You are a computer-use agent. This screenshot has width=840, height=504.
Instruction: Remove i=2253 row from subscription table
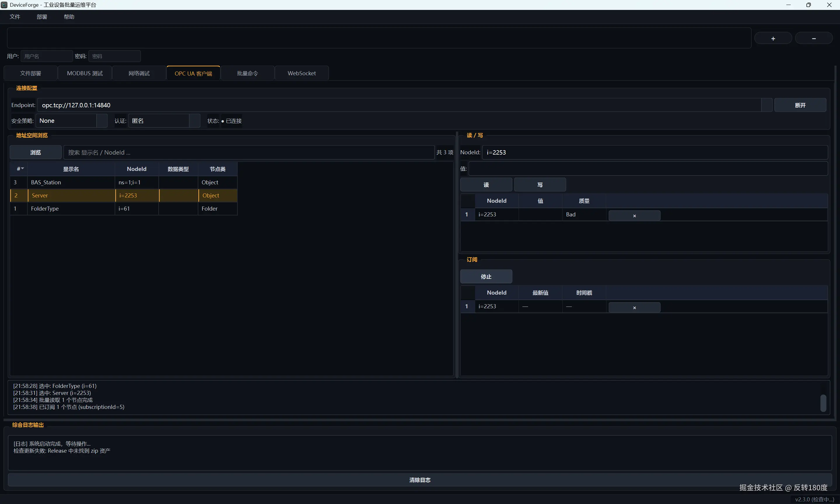tap(634, 307)
